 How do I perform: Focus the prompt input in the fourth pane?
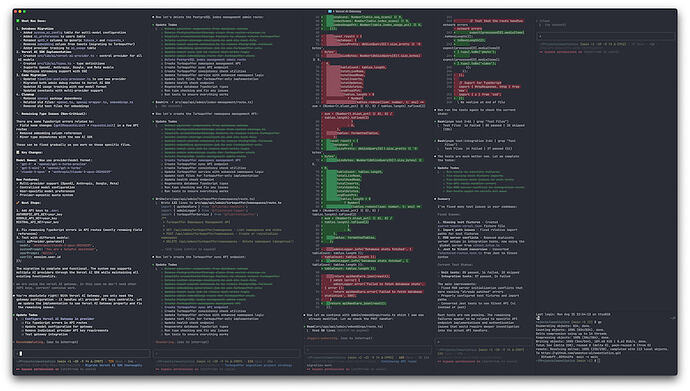pos(483,342)
